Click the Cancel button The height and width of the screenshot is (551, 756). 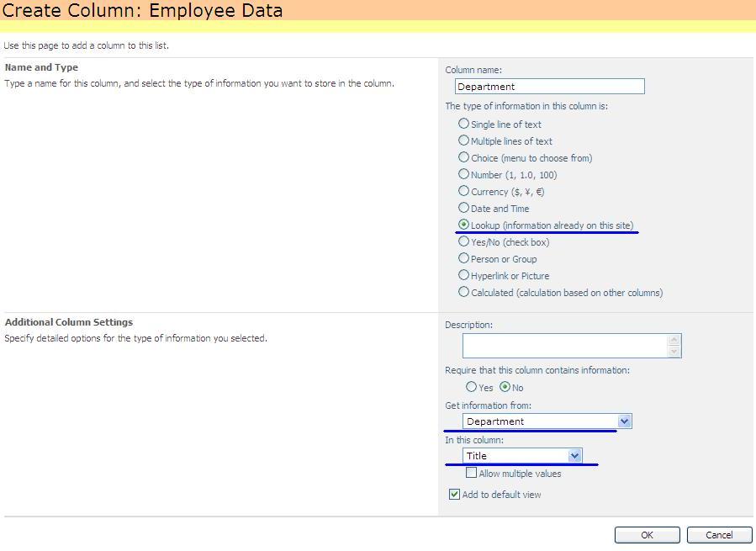tap(719, 534)
